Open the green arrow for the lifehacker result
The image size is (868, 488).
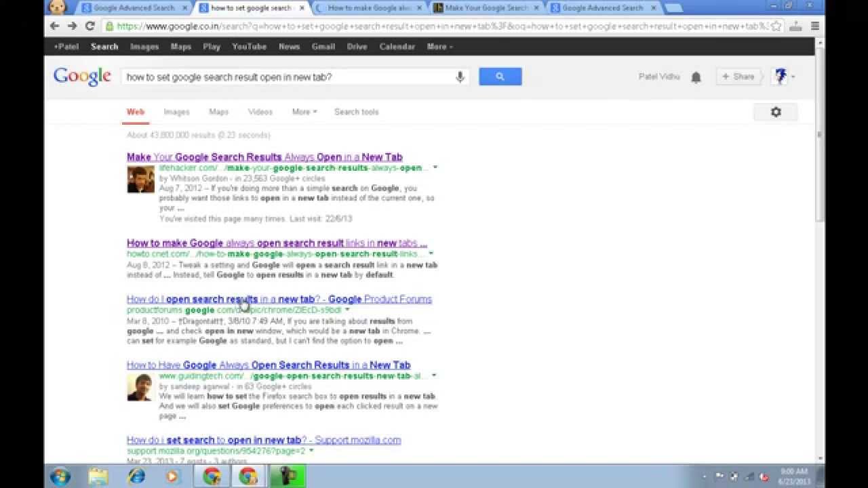coord(435,167)
